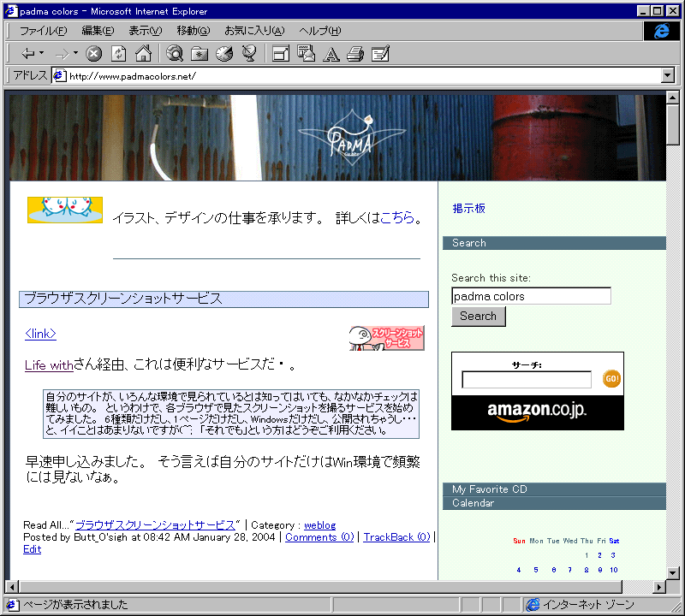
Task: Click the <link> hyperlink
Action: (x=40, y=334)
